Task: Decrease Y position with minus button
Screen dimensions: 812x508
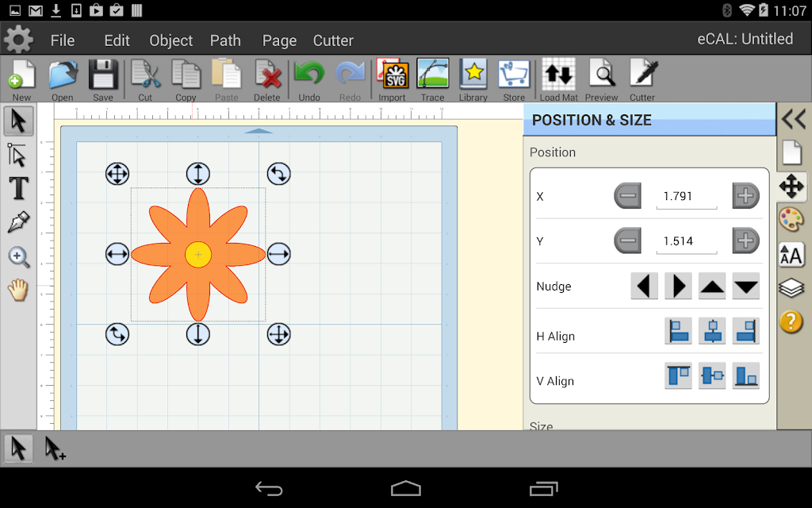Action: click(628, 241)
